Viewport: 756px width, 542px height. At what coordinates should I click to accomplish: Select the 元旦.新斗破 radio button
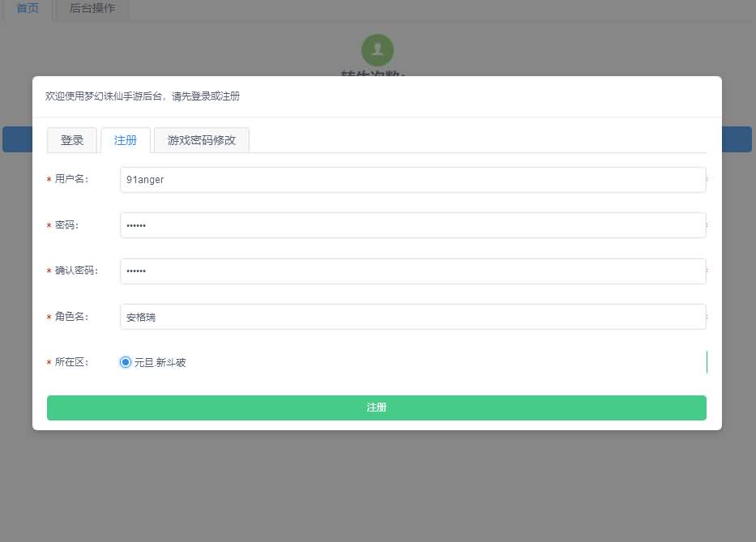click(x=126, y=362)
